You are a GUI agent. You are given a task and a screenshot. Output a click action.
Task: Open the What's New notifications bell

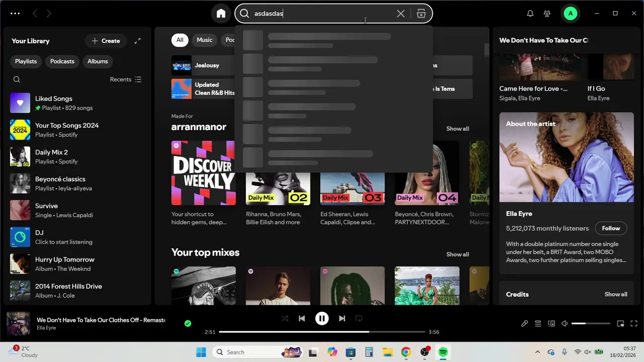(x=530, y=14)
